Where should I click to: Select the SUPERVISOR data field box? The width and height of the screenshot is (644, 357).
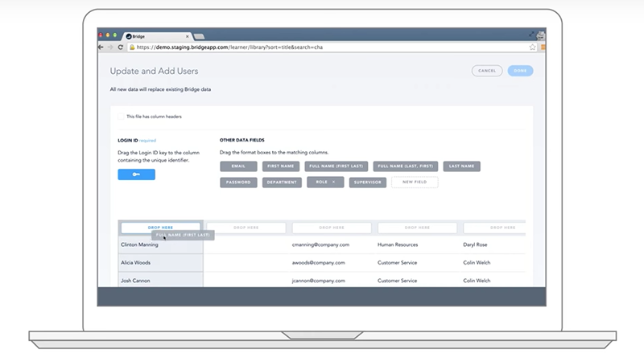point(367,183)
